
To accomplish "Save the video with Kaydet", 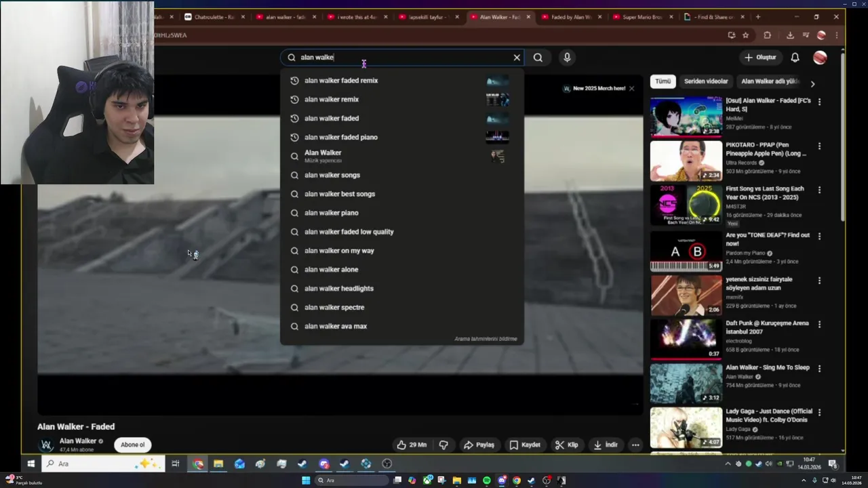I will 525,445.
